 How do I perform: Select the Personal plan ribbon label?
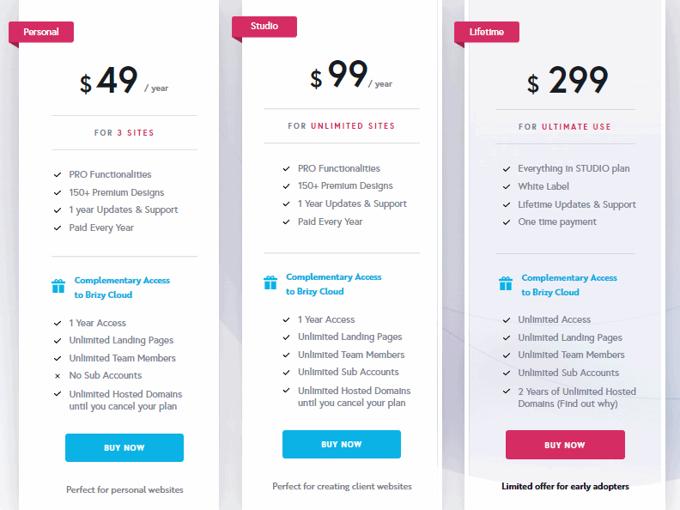[x=42, y=32]
